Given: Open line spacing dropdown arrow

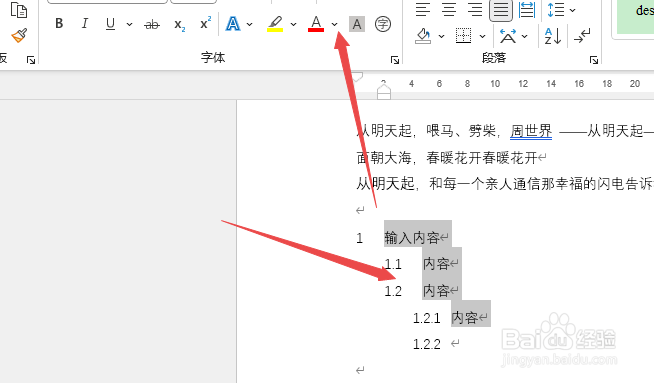Looking at the screenshot, I should 573,10.
